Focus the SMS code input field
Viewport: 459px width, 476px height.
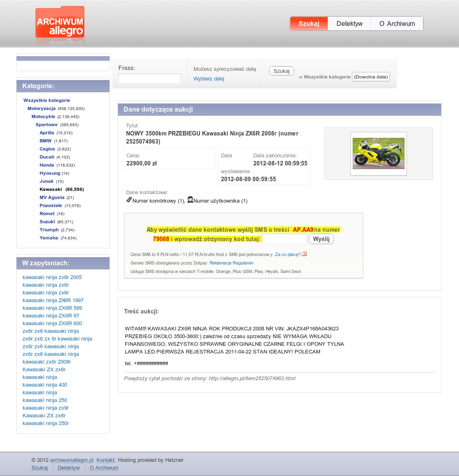pos(284,239)
